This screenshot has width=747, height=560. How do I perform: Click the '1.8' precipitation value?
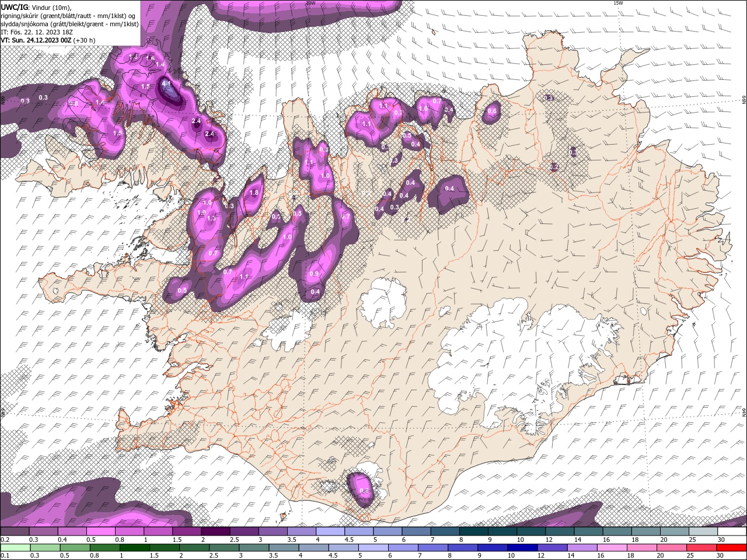[254, 192]
